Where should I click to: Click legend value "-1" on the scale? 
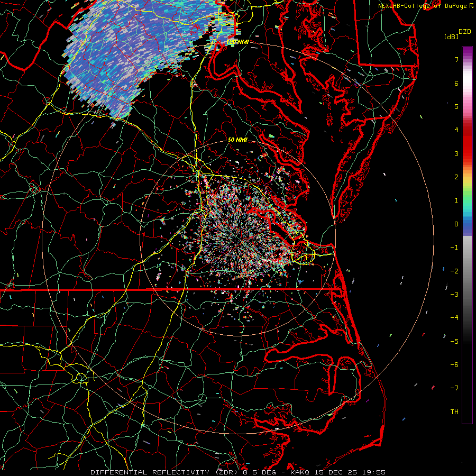(454, 248)
